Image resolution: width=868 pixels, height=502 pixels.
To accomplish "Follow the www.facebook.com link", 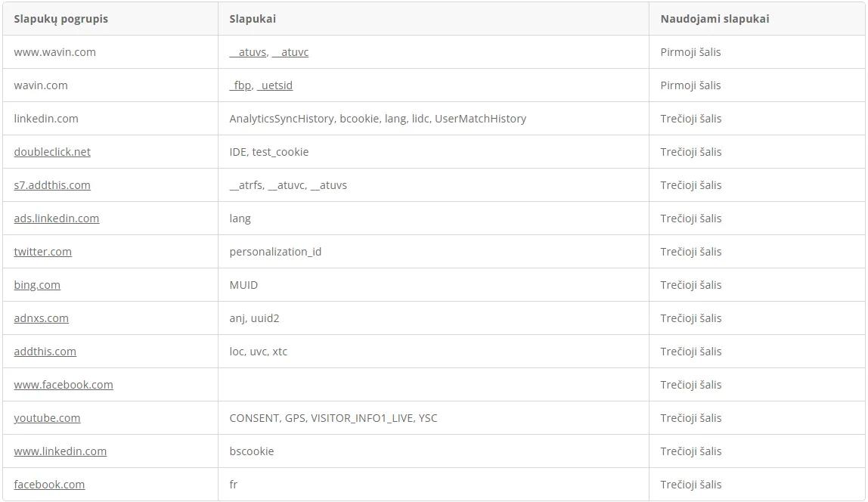I will click(63, 384).
